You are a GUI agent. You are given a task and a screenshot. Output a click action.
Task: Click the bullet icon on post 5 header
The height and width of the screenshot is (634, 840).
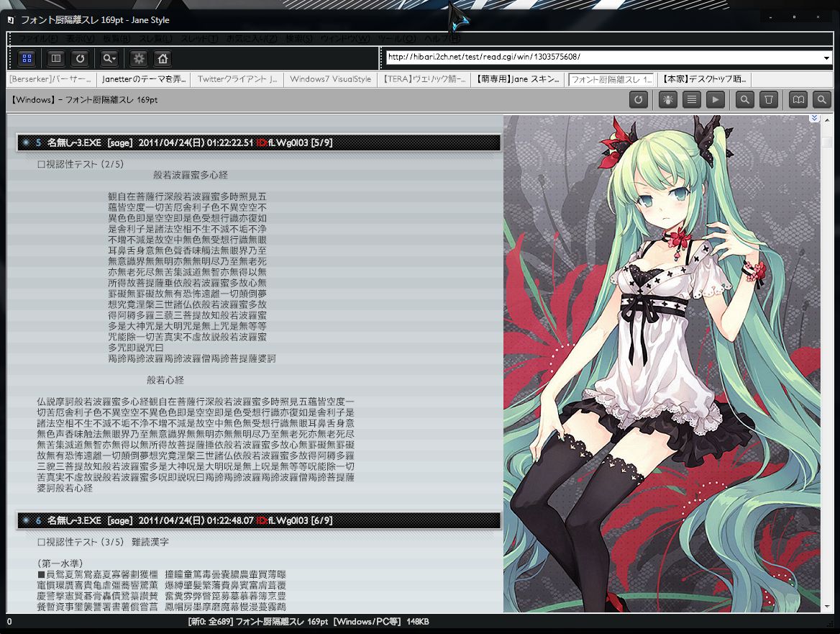25,142
